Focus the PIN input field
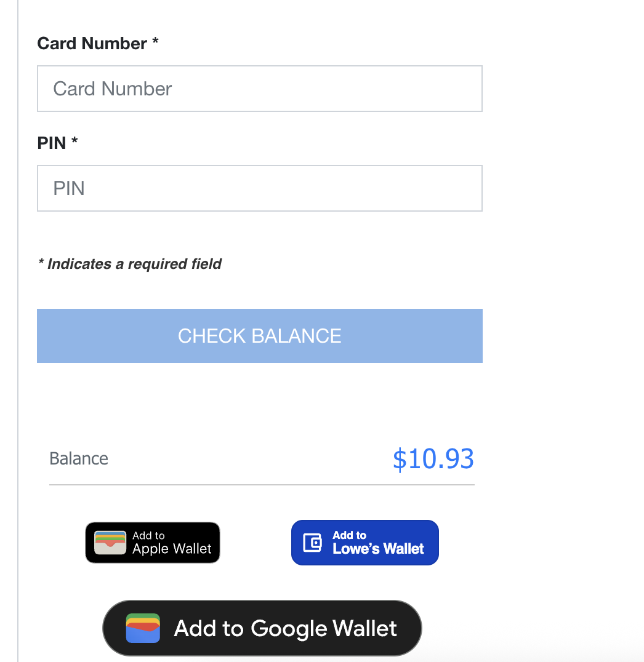Viewport: 644px width, 662px height. pos(259,188)
